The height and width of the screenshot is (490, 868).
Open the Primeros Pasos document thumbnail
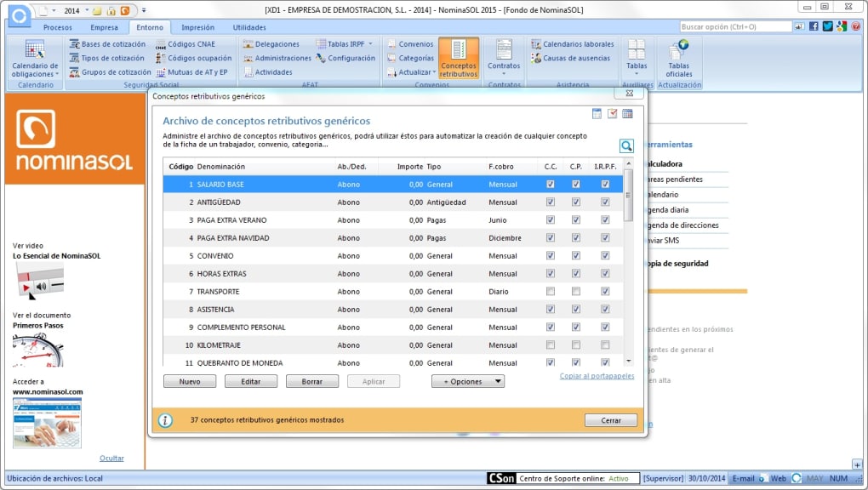[x=38, y=350]
